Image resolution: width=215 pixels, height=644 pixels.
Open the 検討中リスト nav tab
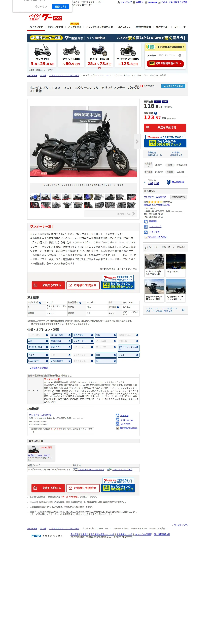coord(163,27)
